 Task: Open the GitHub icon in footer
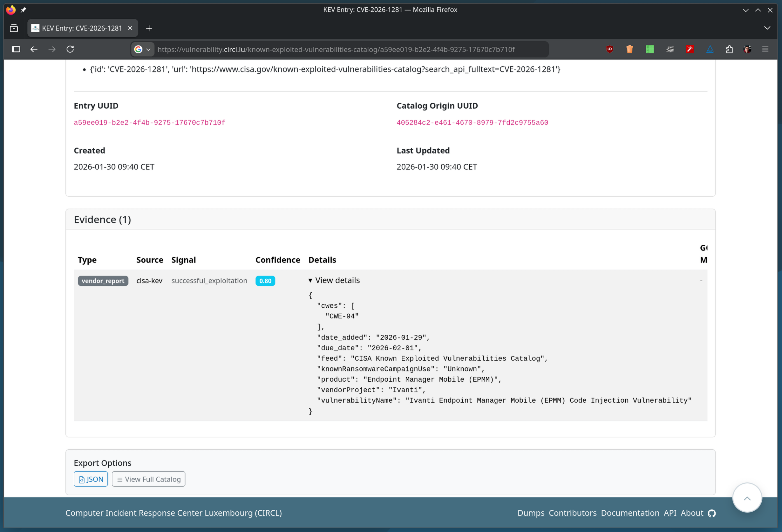[x=712, y=513]
